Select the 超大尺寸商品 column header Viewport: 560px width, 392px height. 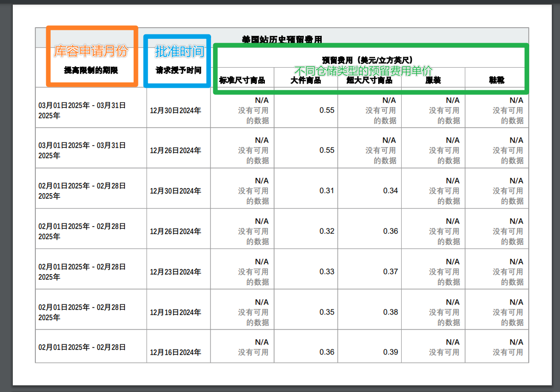tap(369, 80)
